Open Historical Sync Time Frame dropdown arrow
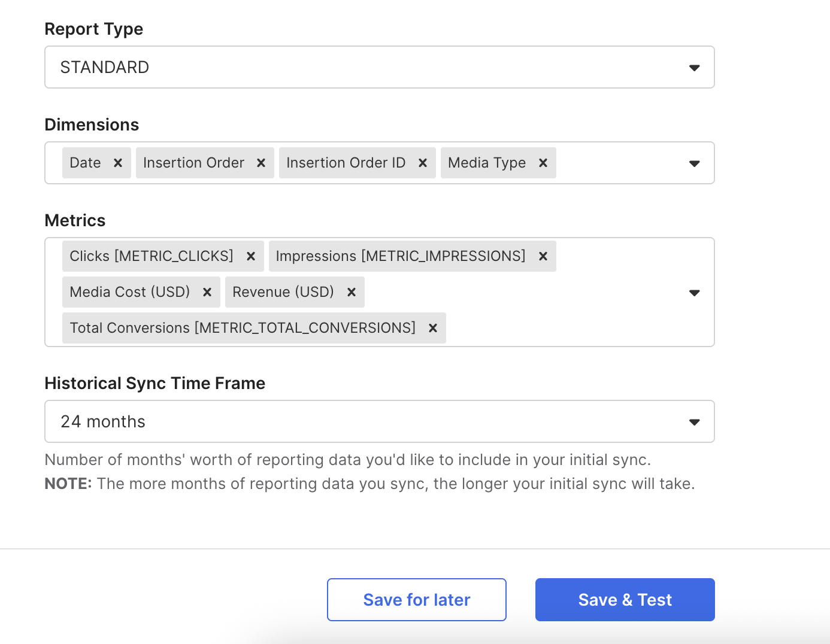The width and height of the screenshot is (830, 644). coord(694,422)
